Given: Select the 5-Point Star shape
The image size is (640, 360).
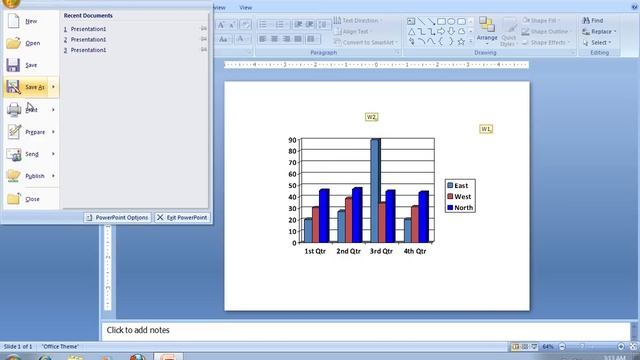Looking at the screenshot, I should (461, 42).
